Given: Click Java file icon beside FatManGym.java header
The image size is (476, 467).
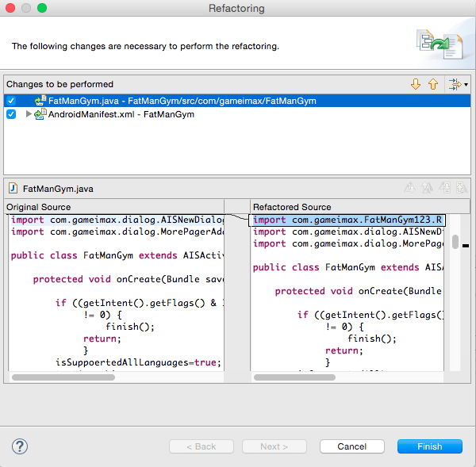Looking at the screenshot, I should 13,188.
